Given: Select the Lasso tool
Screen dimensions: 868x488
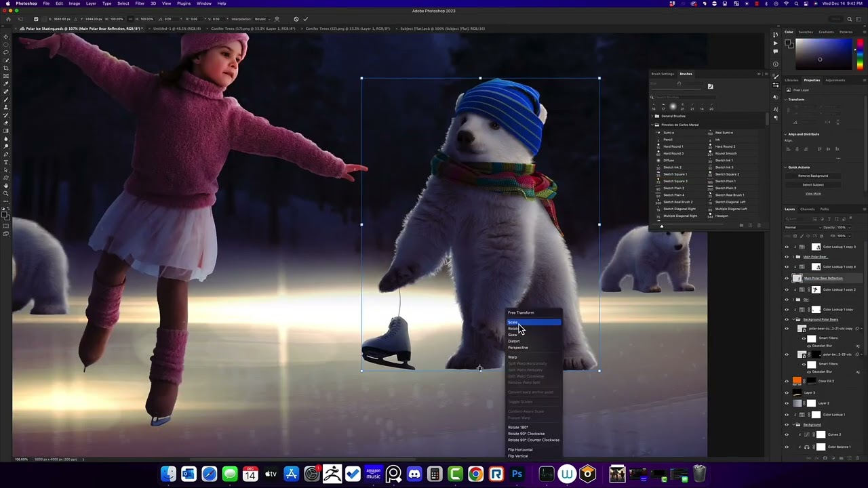Looking at the screenshot, I should click(x=6, y=52).
